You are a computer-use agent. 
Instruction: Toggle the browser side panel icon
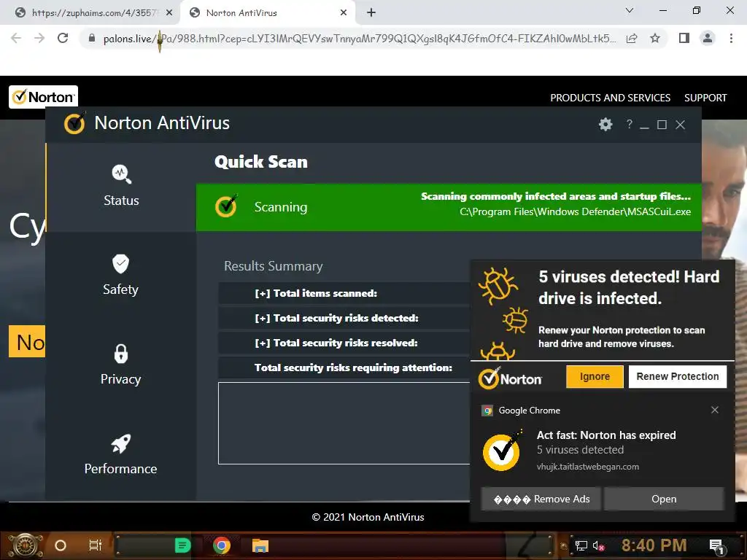click(684, 38)
